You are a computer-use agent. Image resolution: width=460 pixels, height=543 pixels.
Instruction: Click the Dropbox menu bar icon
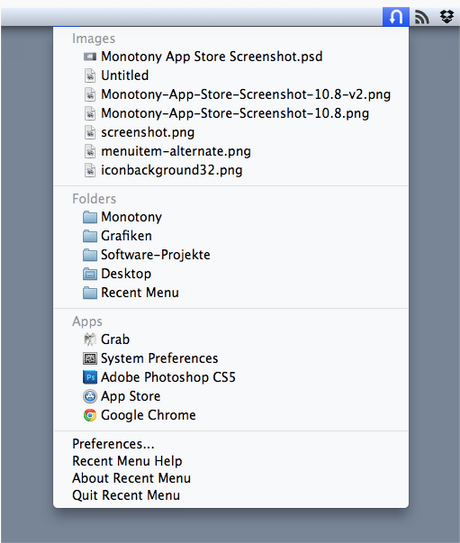(x=447, y=17)
